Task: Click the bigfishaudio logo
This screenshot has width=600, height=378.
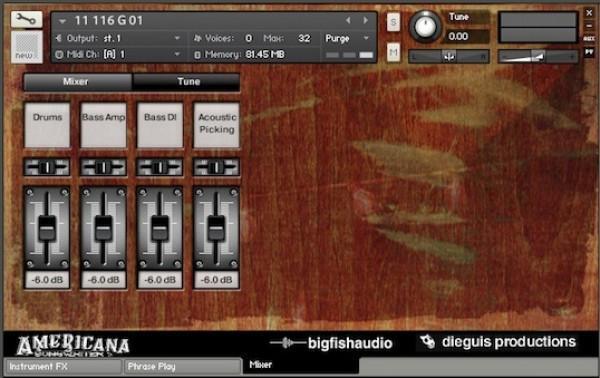Action: [x=331, y=343]
